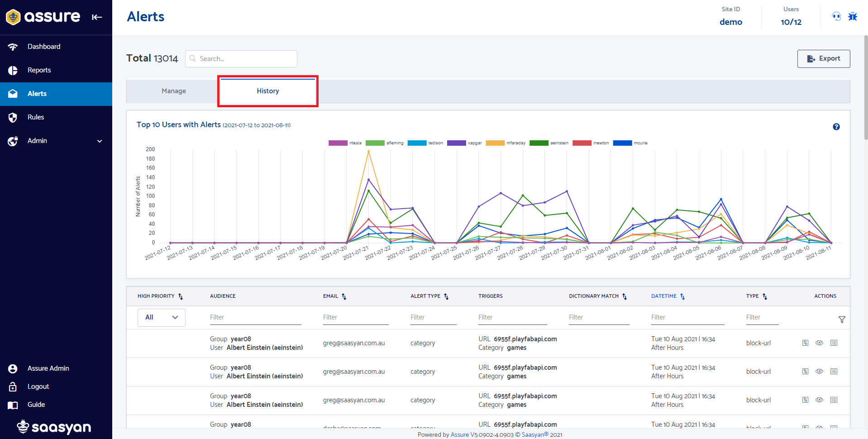Click the Saasyan link in the footer

tap(535, 434)
